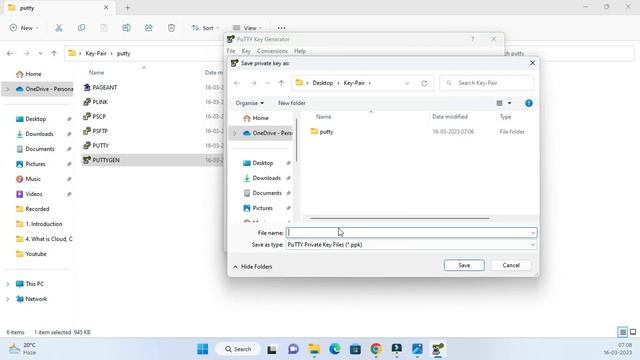Open the Sort menu in Explorer

tap(205, 28)
